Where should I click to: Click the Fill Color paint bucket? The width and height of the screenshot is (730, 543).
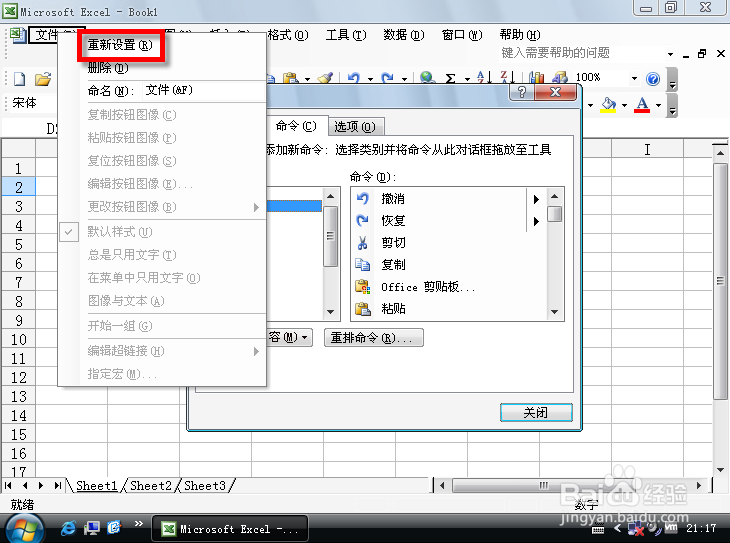[608, 105]
